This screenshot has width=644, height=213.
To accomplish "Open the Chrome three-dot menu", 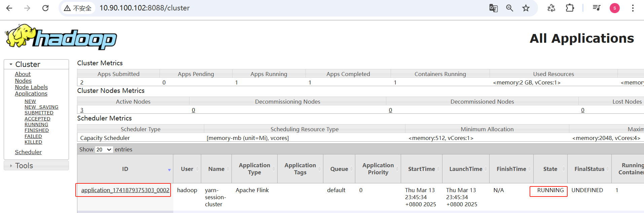I will click(x=633, y=8).
